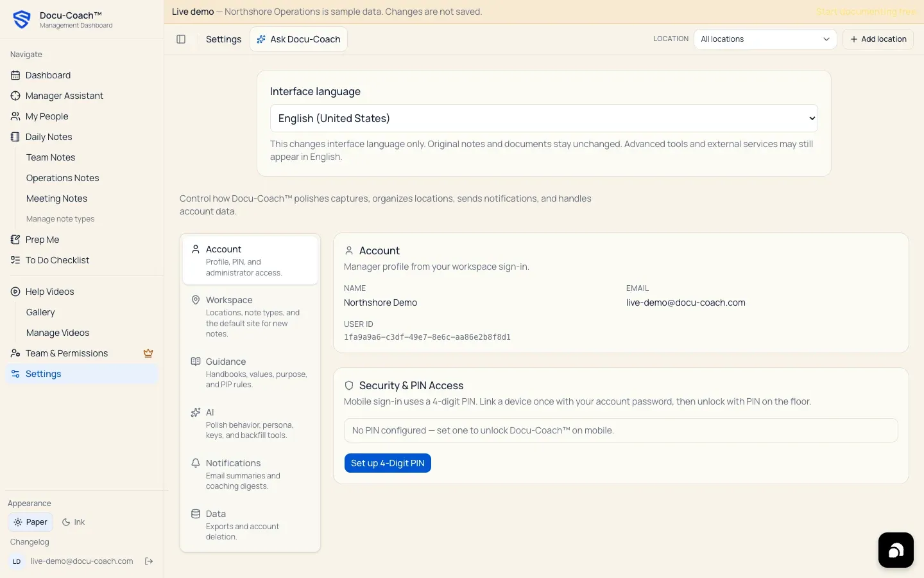Open the All locations dropdown
Viewport: 924px width, 578px height.
click(765, 39)
